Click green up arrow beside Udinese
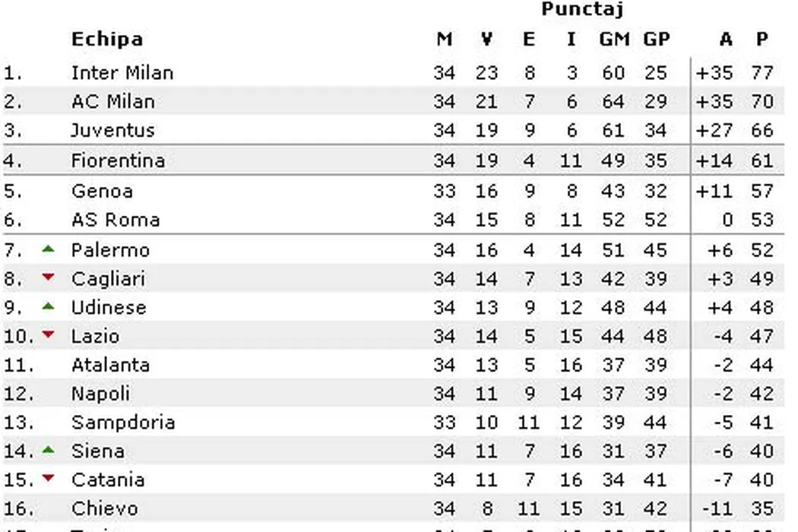Viewport: 798px width, 532px height. pos(49,306)
